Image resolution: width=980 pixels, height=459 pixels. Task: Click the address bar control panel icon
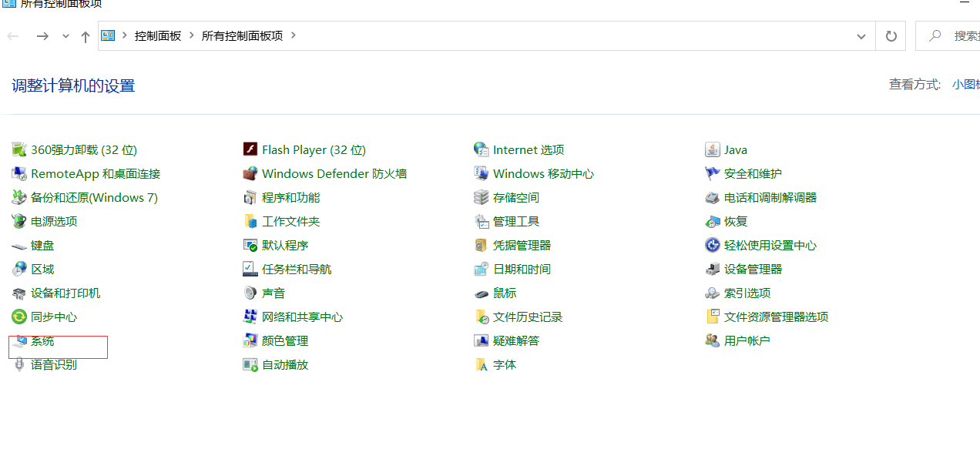coord(108,35)
